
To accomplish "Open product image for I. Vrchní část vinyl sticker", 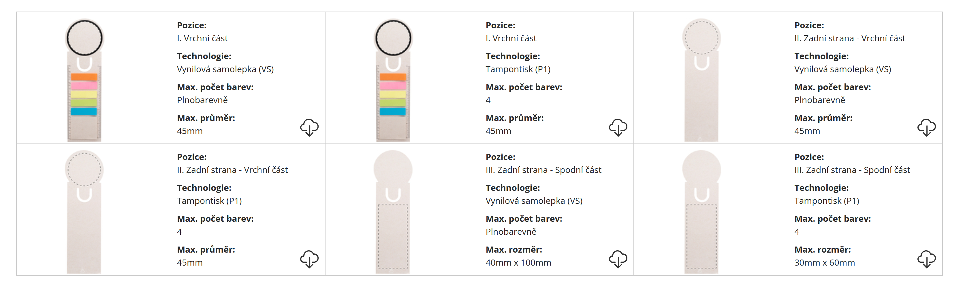I will 84,80.
